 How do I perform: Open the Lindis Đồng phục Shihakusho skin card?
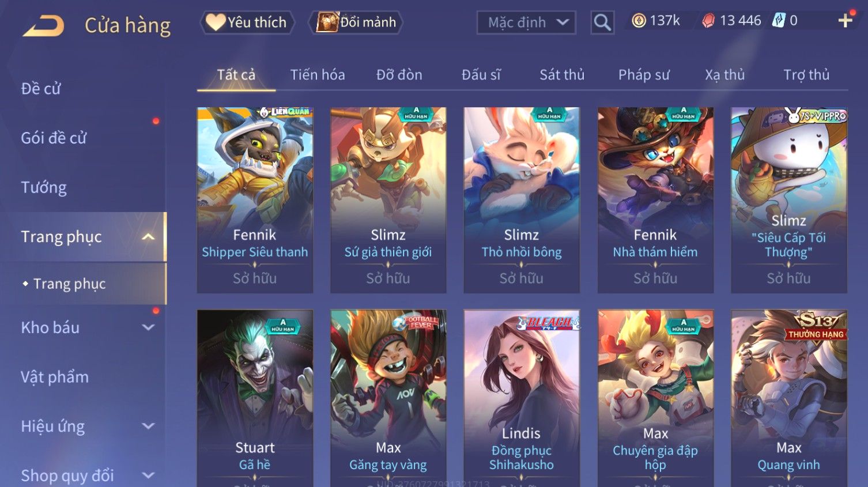(x=522, y=398)
